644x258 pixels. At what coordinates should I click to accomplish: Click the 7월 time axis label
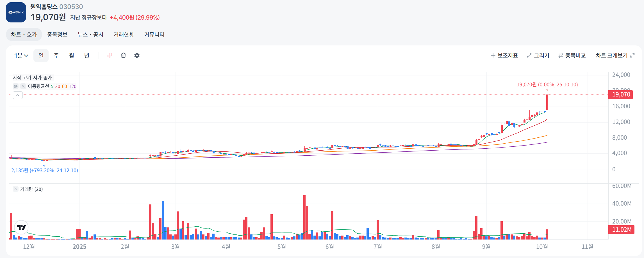click(377, 247)
